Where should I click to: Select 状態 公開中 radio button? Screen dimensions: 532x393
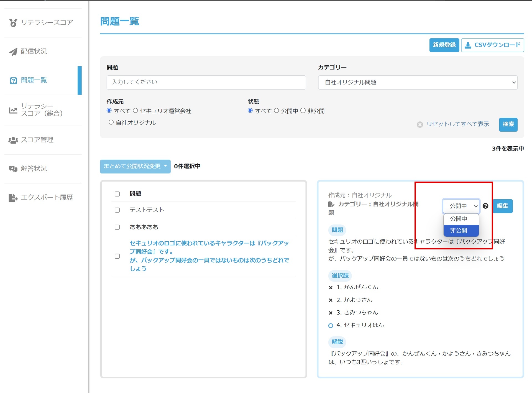[x=277, y=111]
